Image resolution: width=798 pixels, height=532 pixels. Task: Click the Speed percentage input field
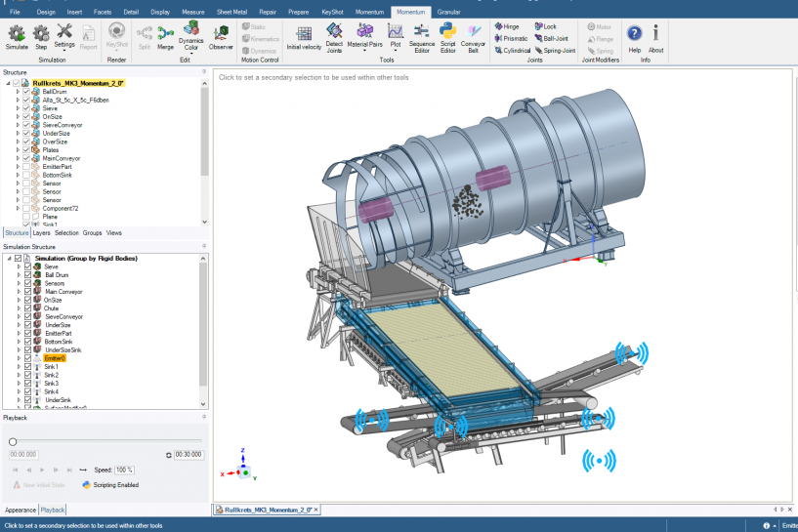(125, 470)
